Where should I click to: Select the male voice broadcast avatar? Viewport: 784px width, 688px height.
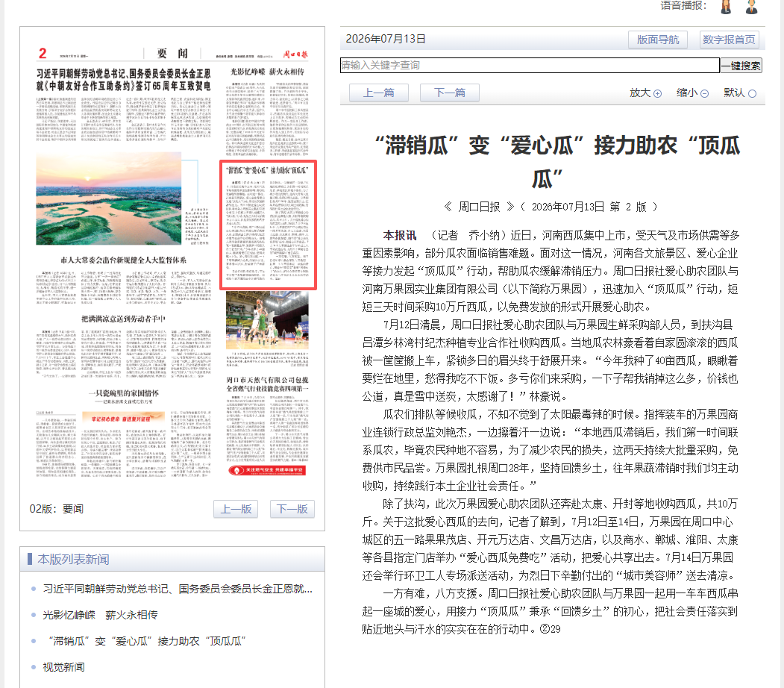[751, 7]
